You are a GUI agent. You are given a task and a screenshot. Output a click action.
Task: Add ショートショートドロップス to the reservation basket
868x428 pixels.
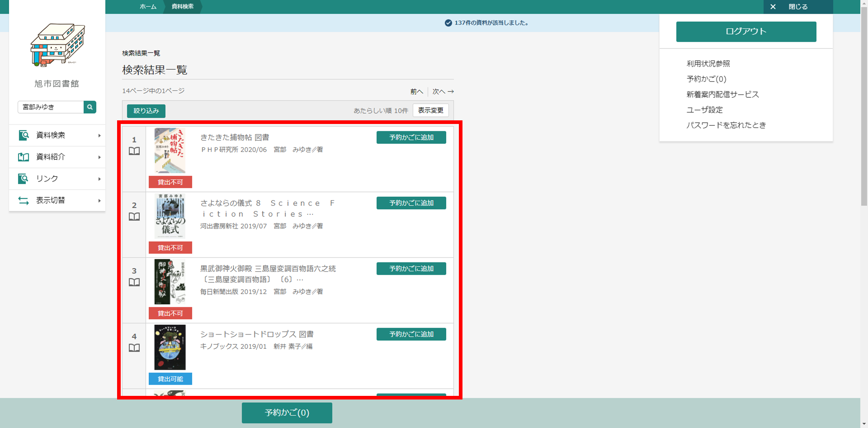411,334
